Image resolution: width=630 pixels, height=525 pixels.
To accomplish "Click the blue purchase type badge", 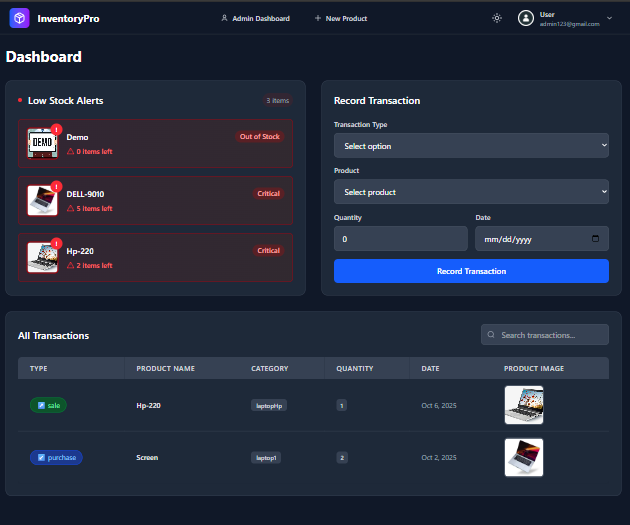I will tap(56, 458).
